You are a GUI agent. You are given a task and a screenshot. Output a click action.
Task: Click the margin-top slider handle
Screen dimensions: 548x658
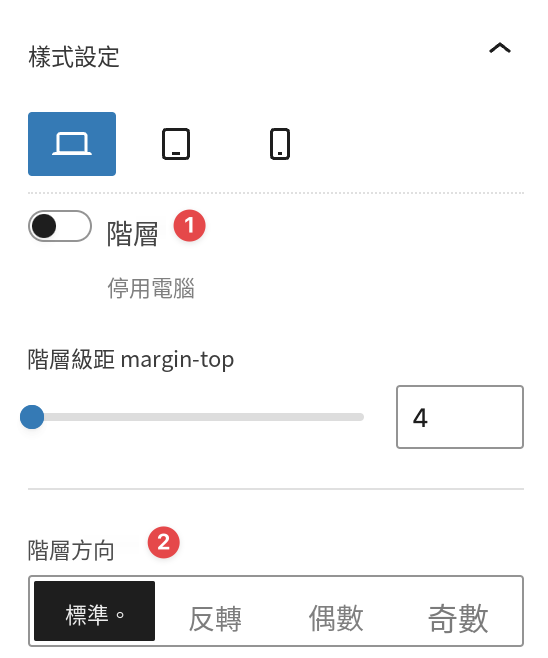32,417
